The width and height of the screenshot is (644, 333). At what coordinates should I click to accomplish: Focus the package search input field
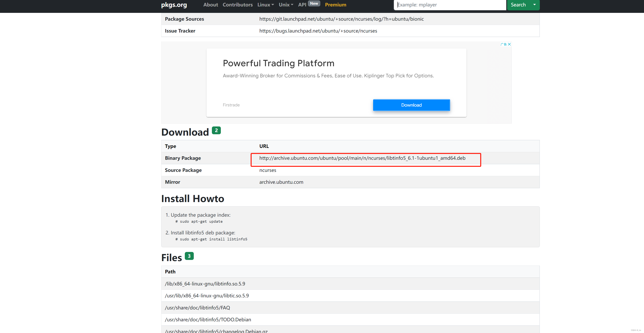[x=449, y=5]
